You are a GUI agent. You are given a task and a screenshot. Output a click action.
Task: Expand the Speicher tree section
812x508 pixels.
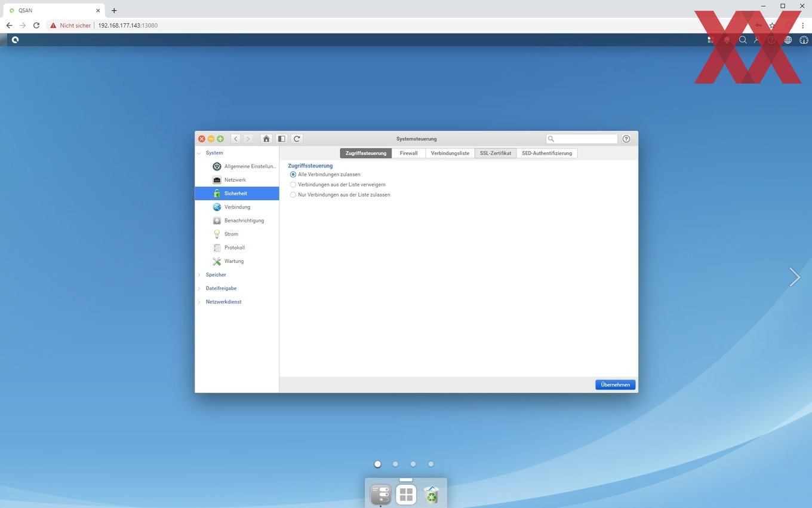tap(199, 275)
